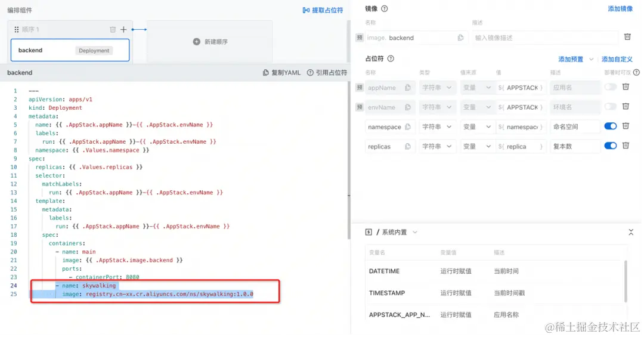Expand the 系统内置 variable group dropdown
Viewport: 644px width, 337px height.
415,233
